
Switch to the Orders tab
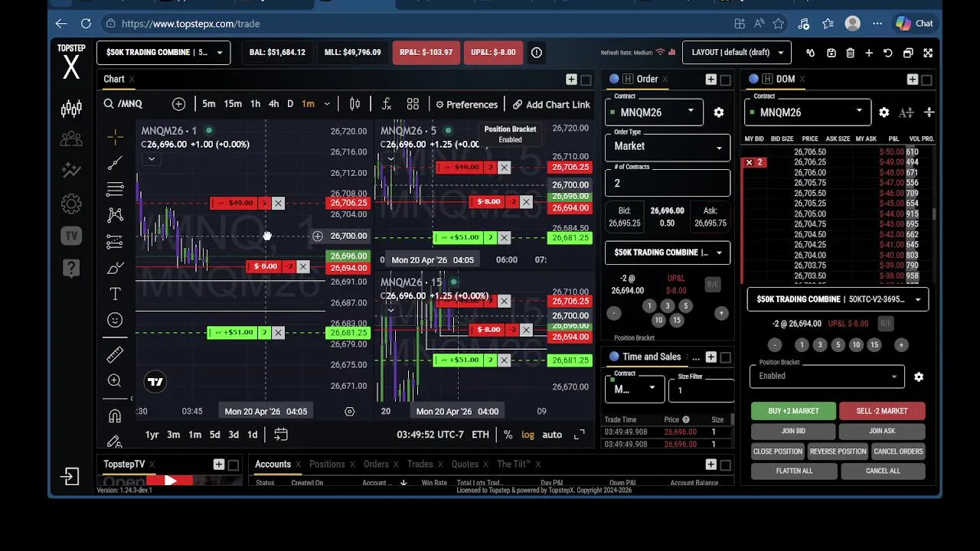click(x=376, y=464)
